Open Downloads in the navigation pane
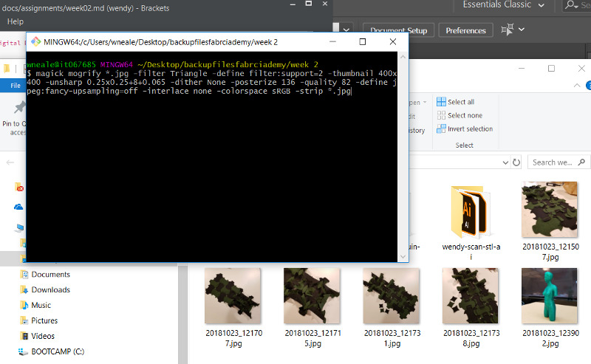This screenshot has height=364, width=591. click(50, 289)
